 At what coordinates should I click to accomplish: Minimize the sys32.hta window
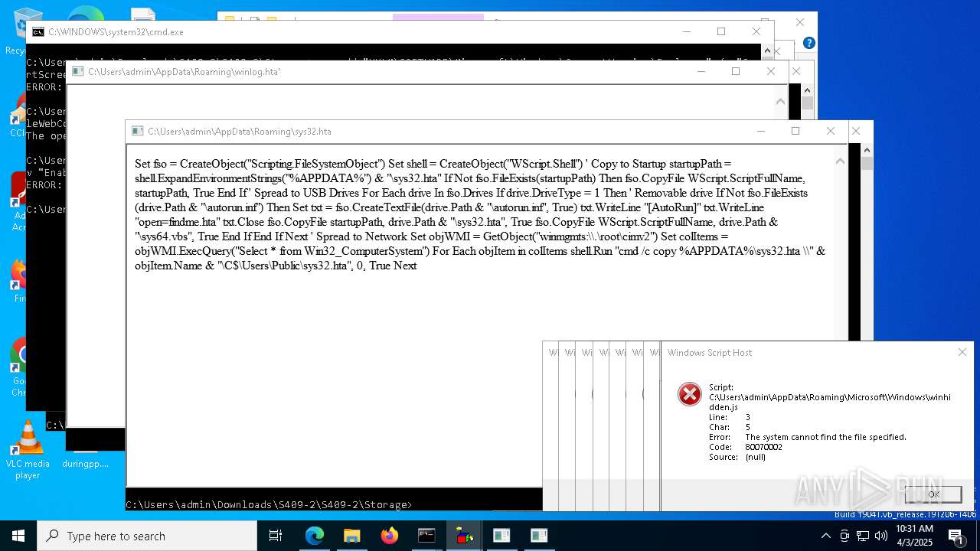[x=760, y=131]
